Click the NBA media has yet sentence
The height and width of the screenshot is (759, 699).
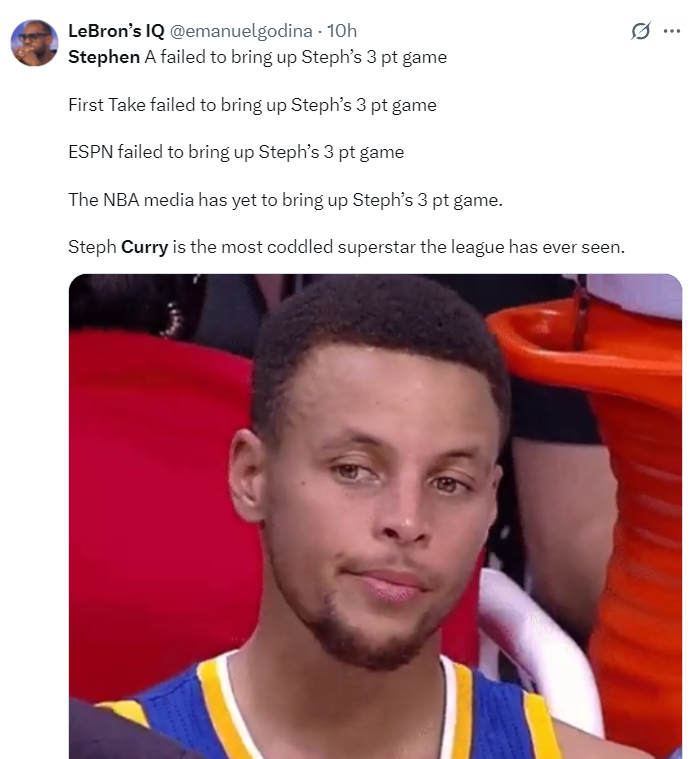point(286,200)
